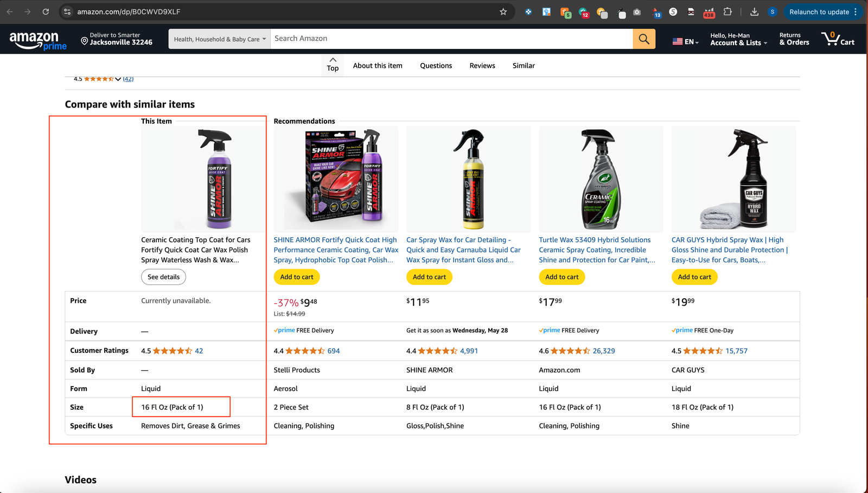Click 'Currently unavailable.' price text

click(176, 301)
